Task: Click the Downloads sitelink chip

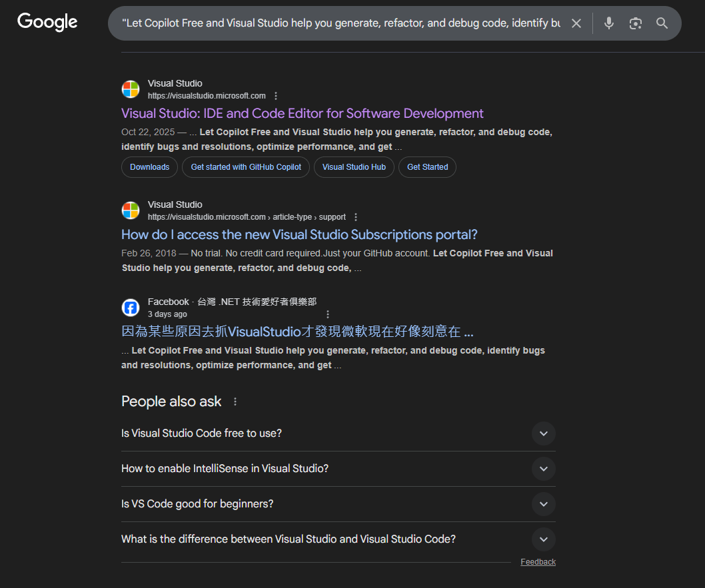Action: [x=149, y=167]
